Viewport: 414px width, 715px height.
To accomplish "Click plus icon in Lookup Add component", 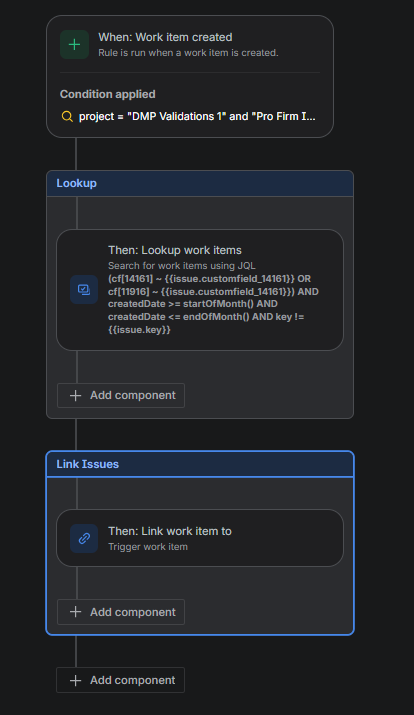I will coord(76,395).
